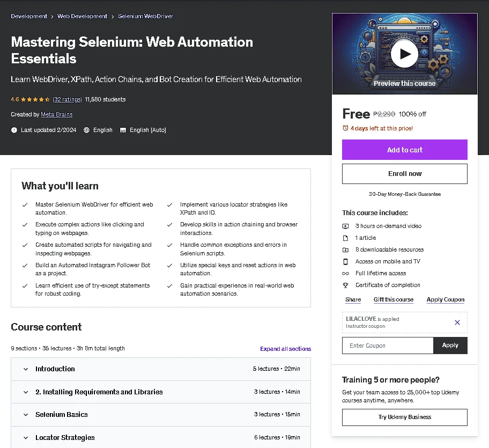The height and width of the screenshot is (448, 489).
Task: Remove the applied LILACLOVE coupon
Action: (457, 322)
